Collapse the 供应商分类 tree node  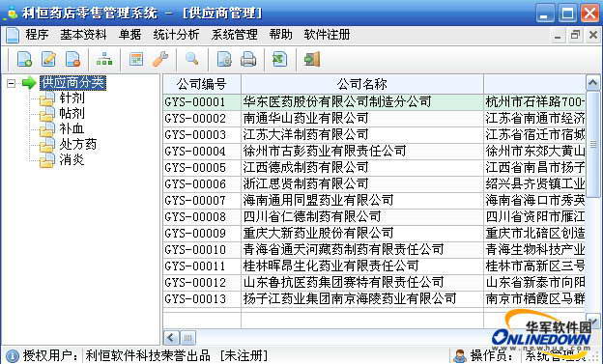(x=12, y=83)
